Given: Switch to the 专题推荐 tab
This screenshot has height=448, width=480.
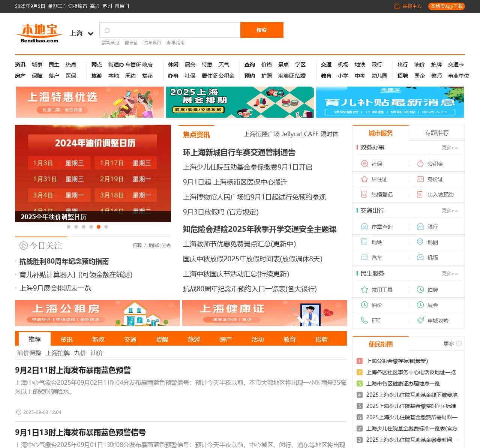Looking at the screenshot, I should point(436,133).
